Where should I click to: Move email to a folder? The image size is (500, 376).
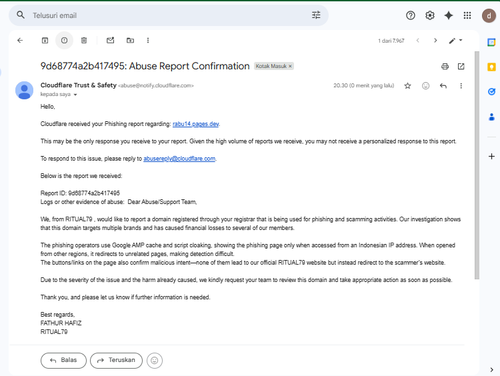click(130, 40)
